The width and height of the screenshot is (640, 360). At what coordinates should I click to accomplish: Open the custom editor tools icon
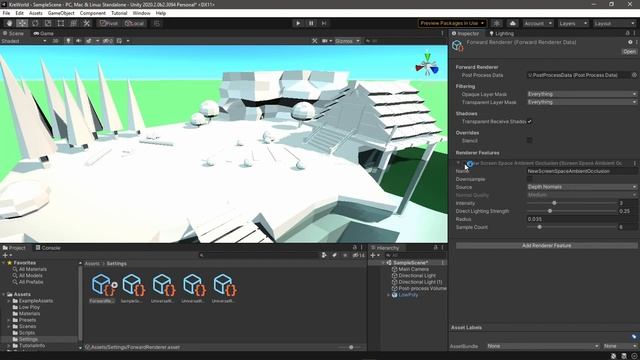click(87, 23)
